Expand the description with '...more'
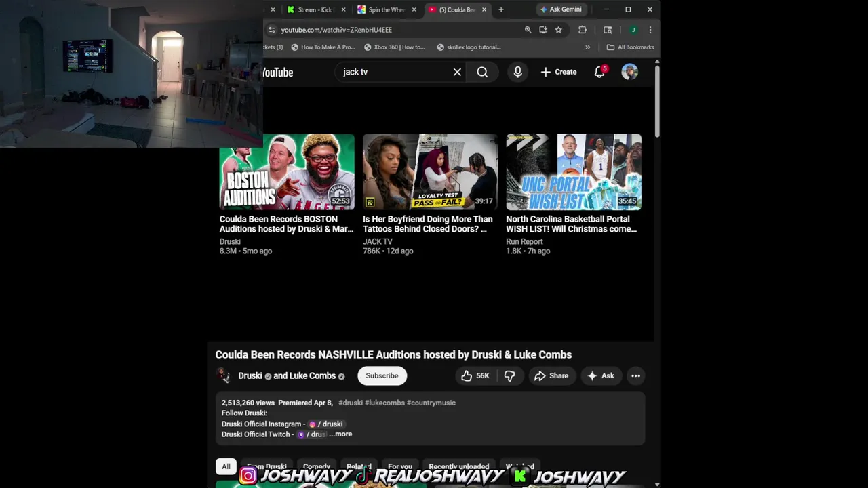Image resolution: width=868 pixels, height=488 pixels. 340,434
